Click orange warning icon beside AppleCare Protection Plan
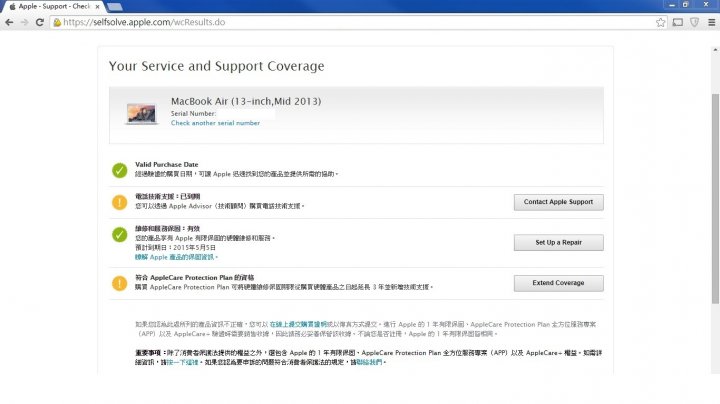 tap(119, 283)
